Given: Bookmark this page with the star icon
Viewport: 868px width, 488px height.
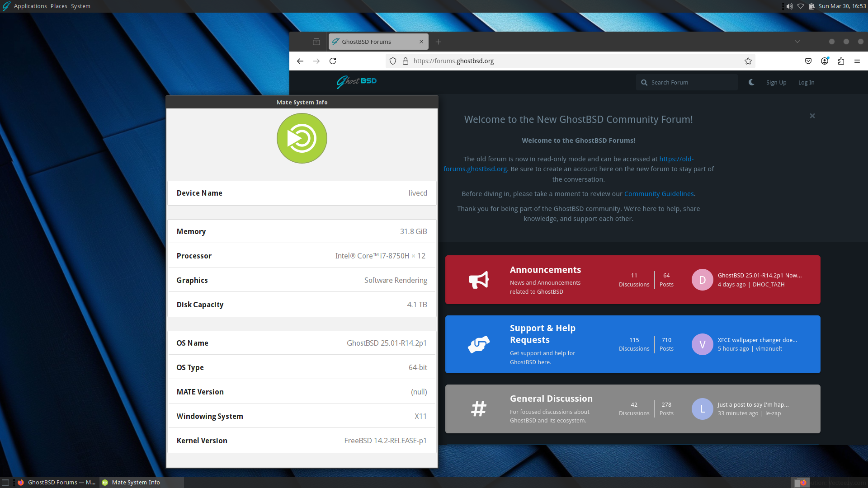Looking at the screenshot, I should pyautogui.click(x=748, y=61).
